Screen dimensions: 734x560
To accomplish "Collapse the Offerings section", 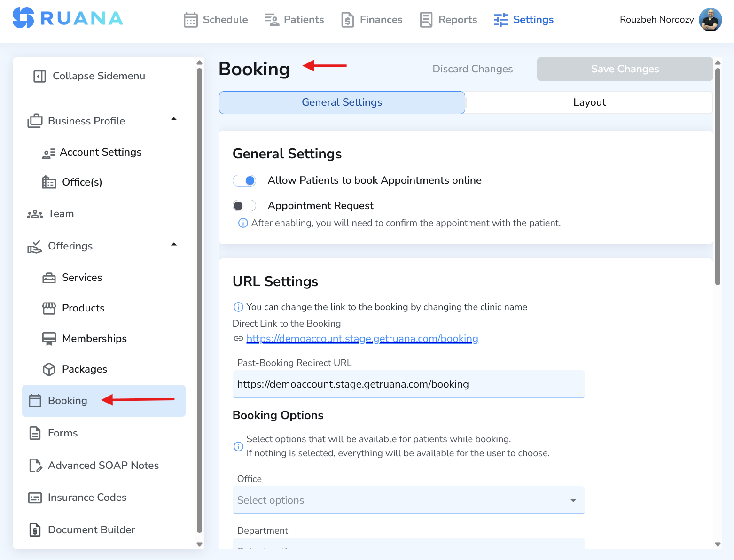I will point(174,245).
